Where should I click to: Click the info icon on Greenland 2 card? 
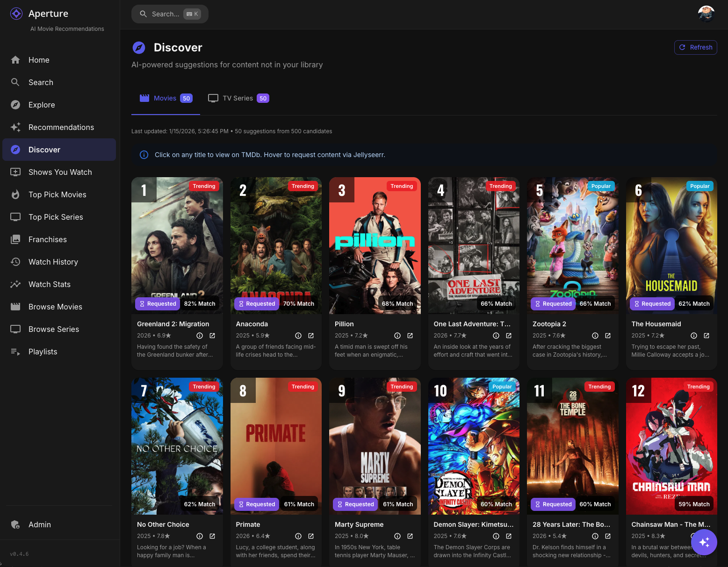200,336
